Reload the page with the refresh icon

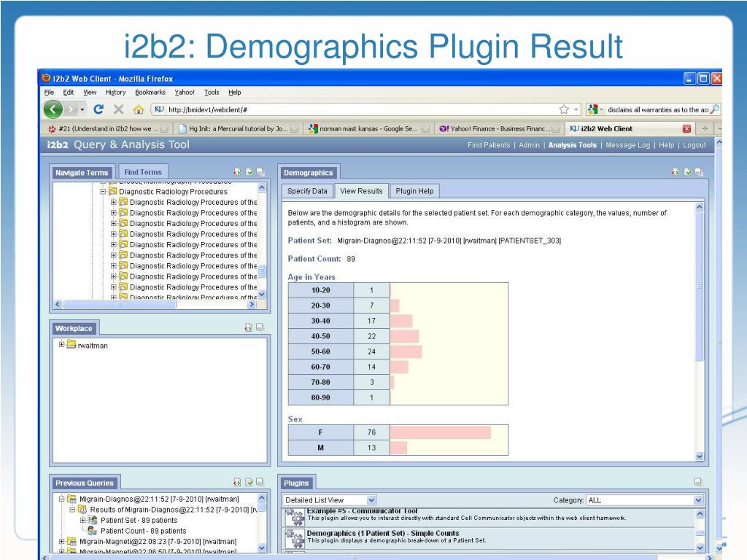click(98, 109)
